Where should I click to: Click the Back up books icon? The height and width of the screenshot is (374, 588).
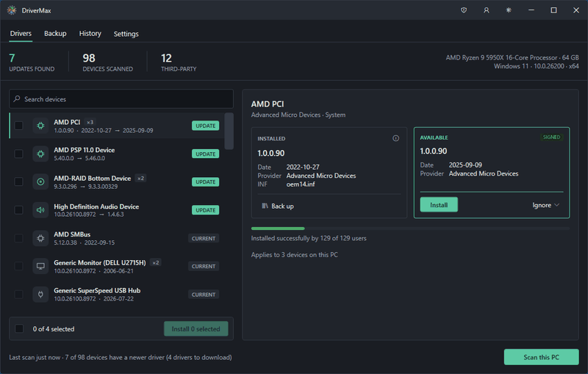point(265,206)
